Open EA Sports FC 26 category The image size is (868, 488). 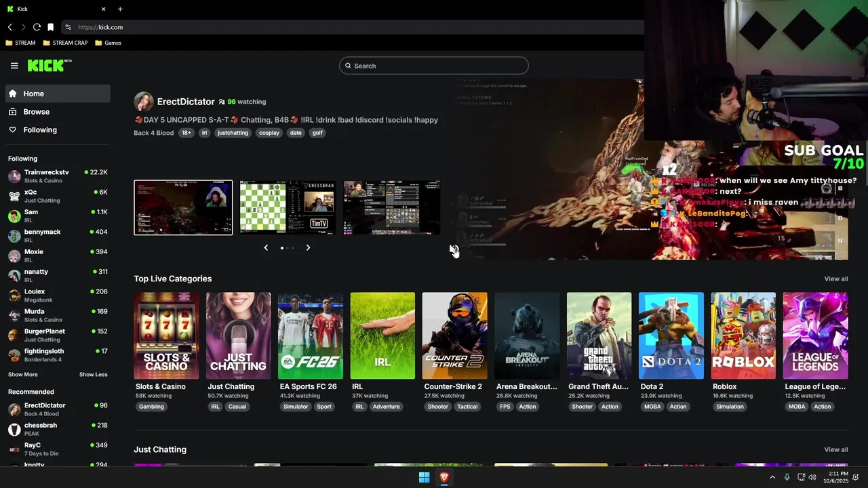tap(311, 335)
